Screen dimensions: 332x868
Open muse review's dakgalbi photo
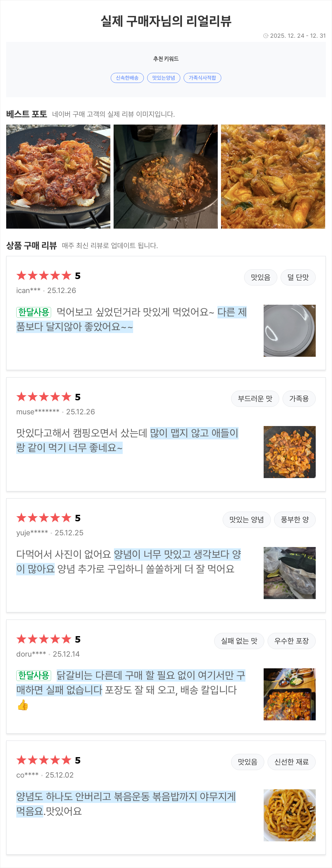coord(289,452)
